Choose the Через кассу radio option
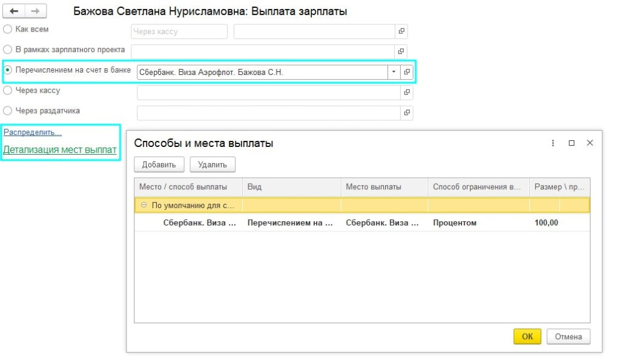This screenshot has width=620, height=364. click(x=7, y=91)
